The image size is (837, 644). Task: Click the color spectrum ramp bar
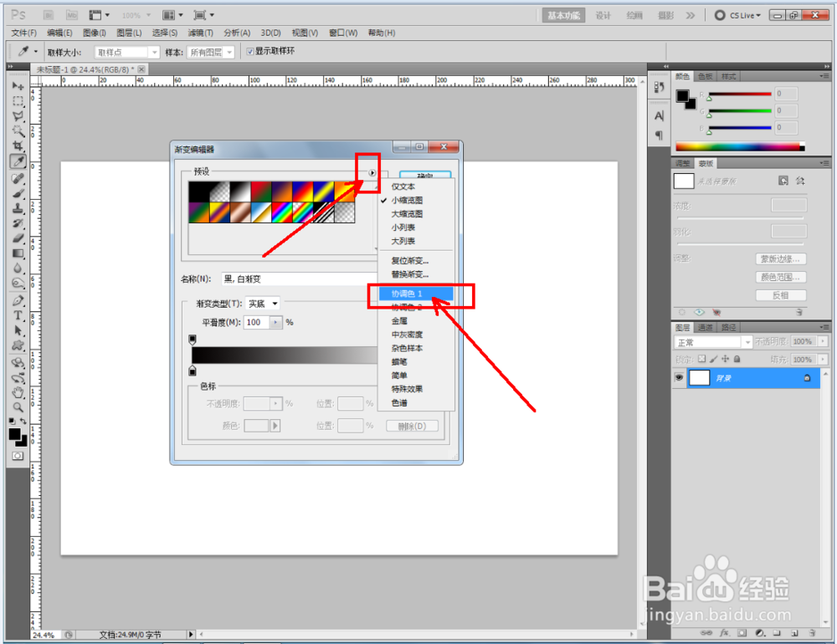(x=740, y=146)
